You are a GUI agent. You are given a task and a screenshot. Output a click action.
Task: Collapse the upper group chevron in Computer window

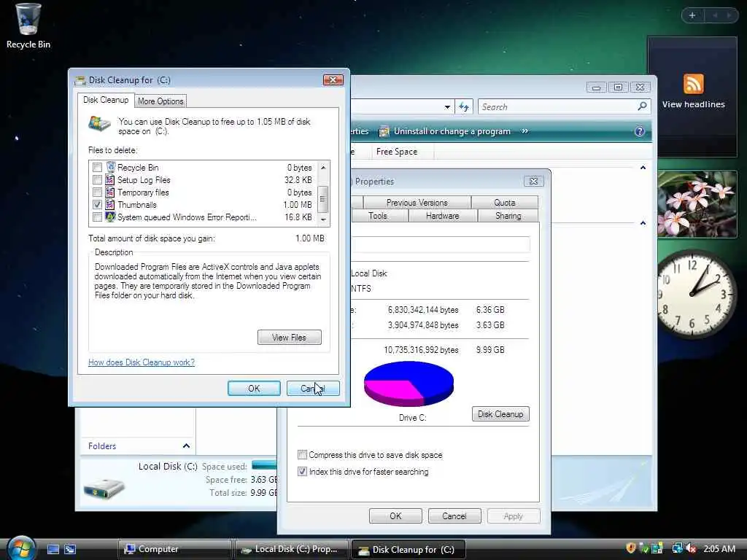click(x=643, y=168)
